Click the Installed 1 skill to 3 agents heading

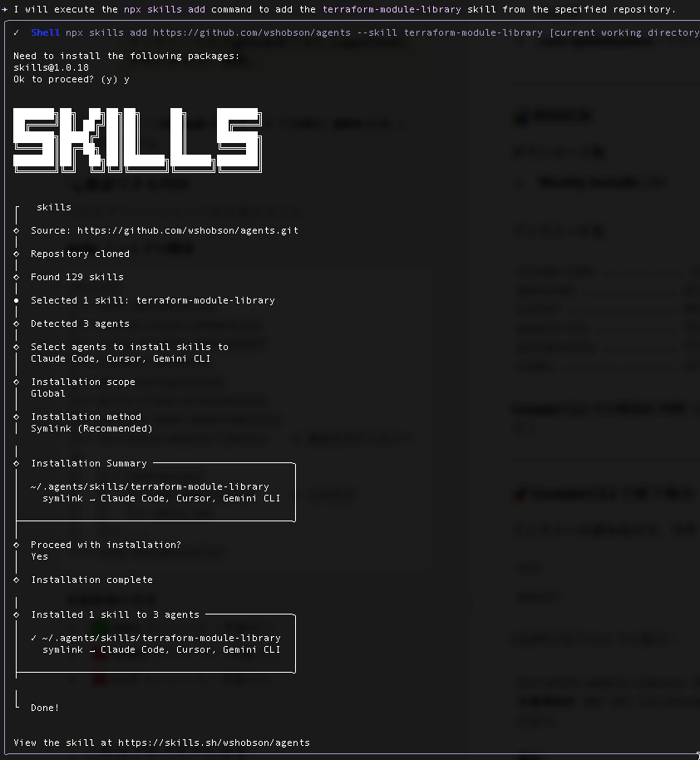(116, 614)
